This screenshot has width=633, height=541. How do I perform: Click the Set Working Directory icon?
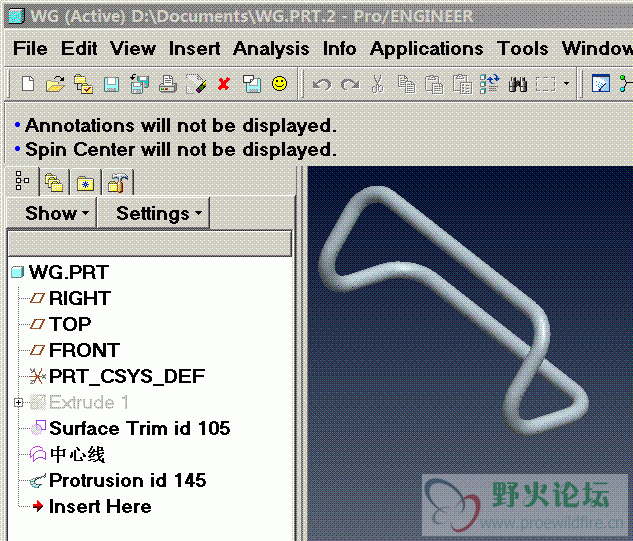pos(83,84)
